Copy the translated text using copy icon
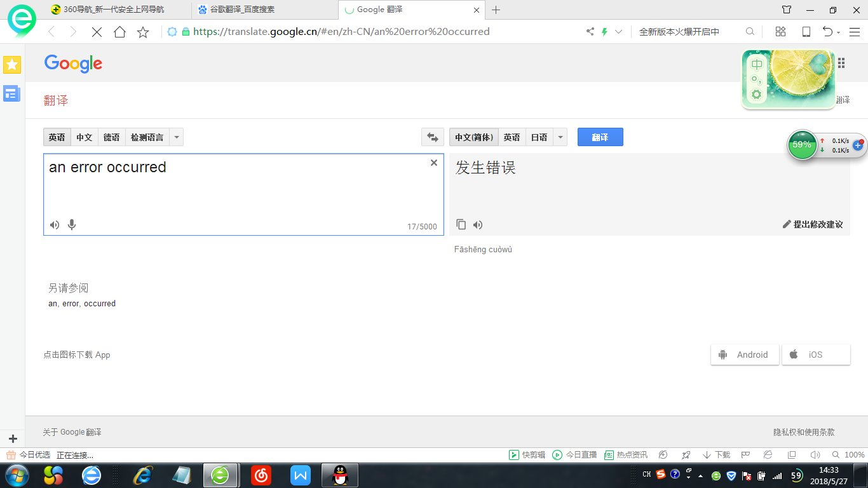868x488 pixels. click(x=461, y=224)
